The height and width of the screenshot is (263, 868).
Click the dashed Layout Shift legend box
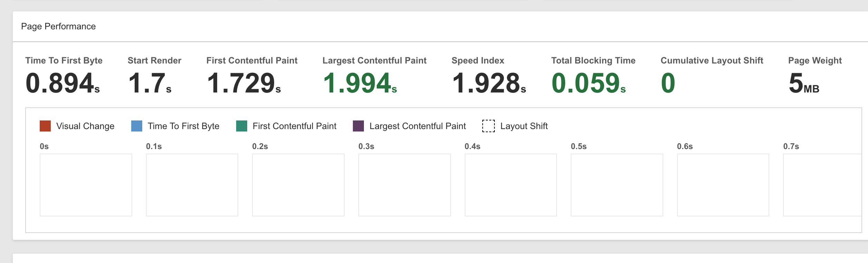tap(488, 126)
